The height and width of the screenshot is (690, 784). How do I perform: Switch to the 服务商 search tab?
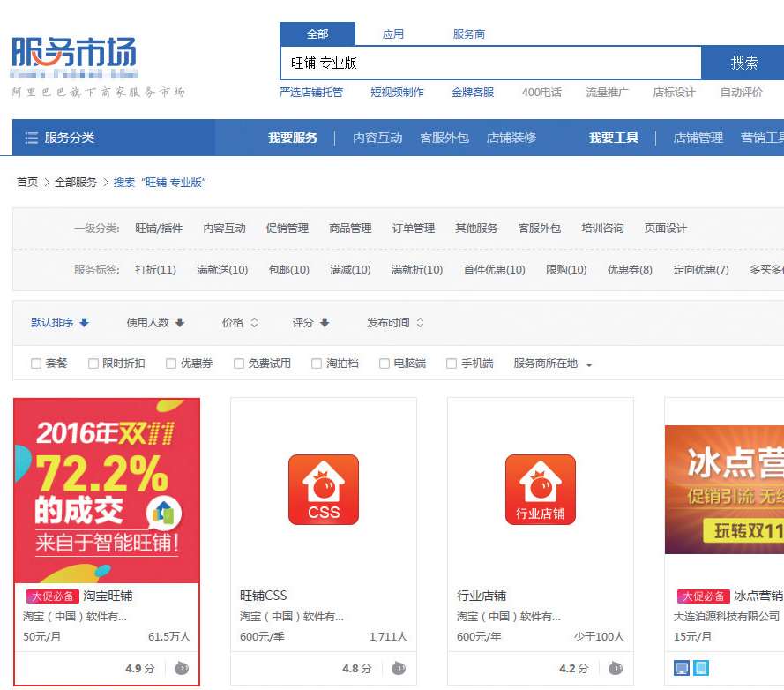tap(468, 34)
